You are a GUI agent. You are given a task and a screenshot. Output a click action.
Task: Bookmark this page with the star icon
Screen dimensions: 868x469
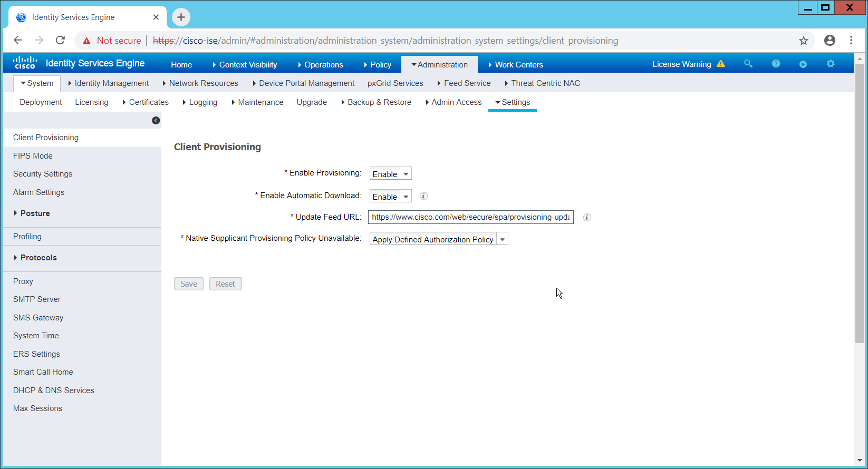[x=803, y=41]
